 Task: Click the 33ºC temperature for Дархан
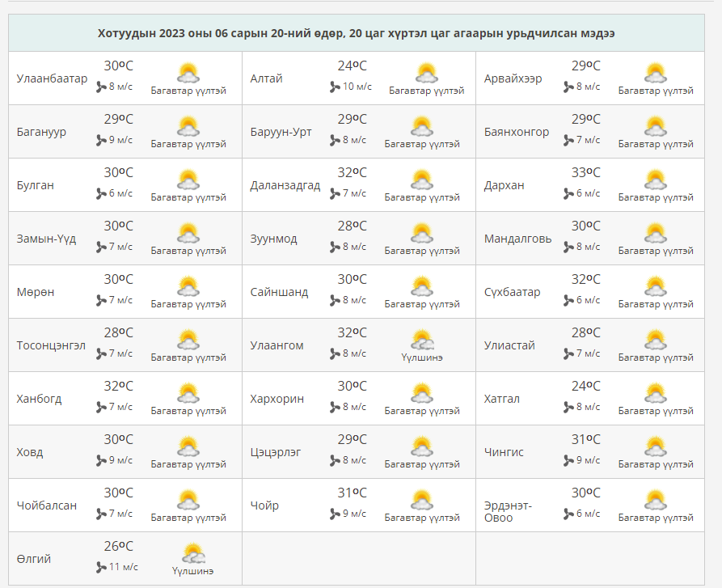(x=585, y=172)
